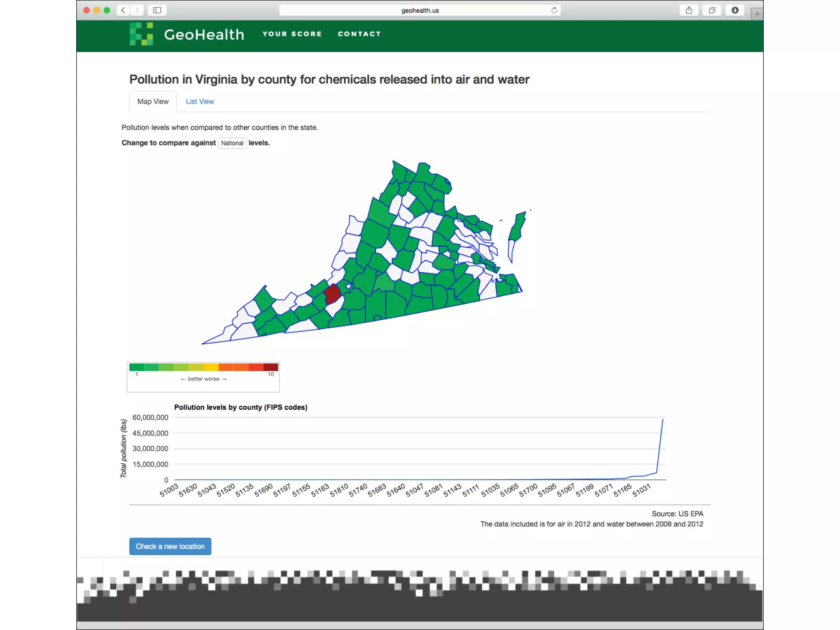The image size is (840, 630).
Task: Reload the page with the refresh icon
Action: coord(554,10)
